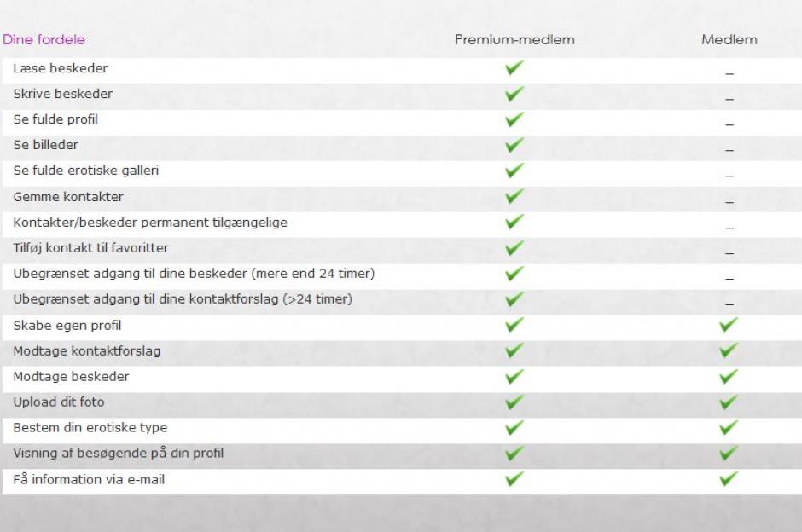Click Medlem dash for Læse beskeder
The height and width of the screenshot is (532, 802).
pyautogui.click(x=729, y=73)
